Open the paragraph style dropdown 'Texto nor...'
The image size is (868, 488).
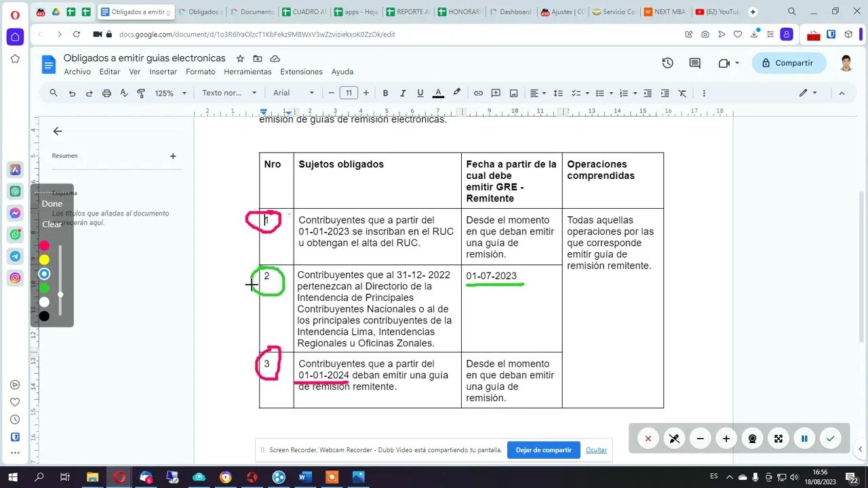pos(229,93)
